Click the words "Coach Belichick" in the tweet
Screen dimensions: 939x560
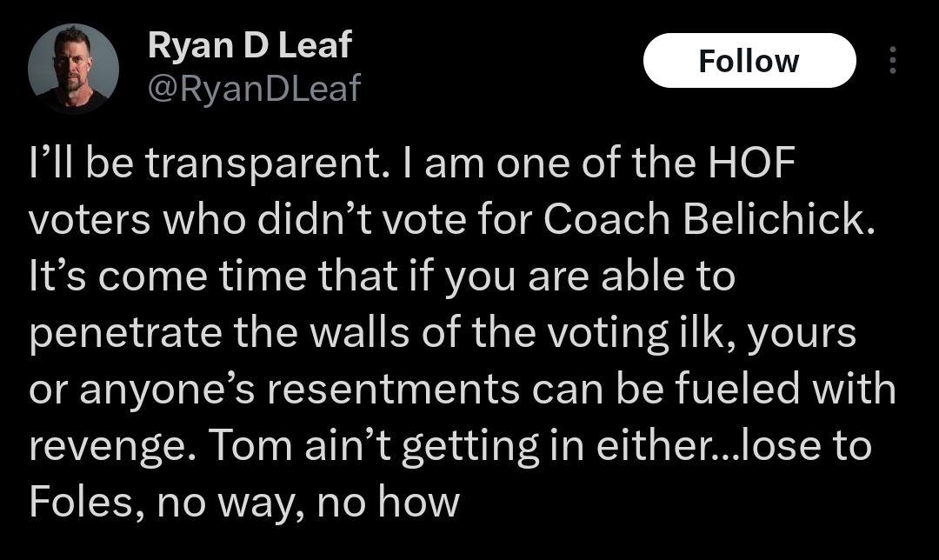(705, 222)
